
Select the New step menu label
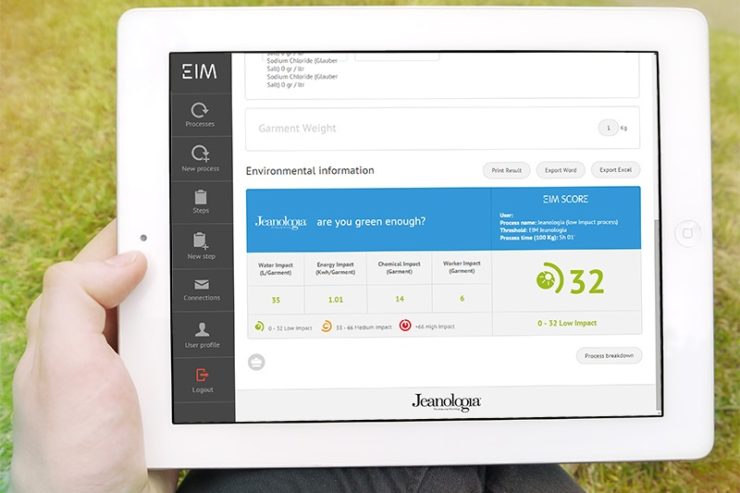click(201, 256)
